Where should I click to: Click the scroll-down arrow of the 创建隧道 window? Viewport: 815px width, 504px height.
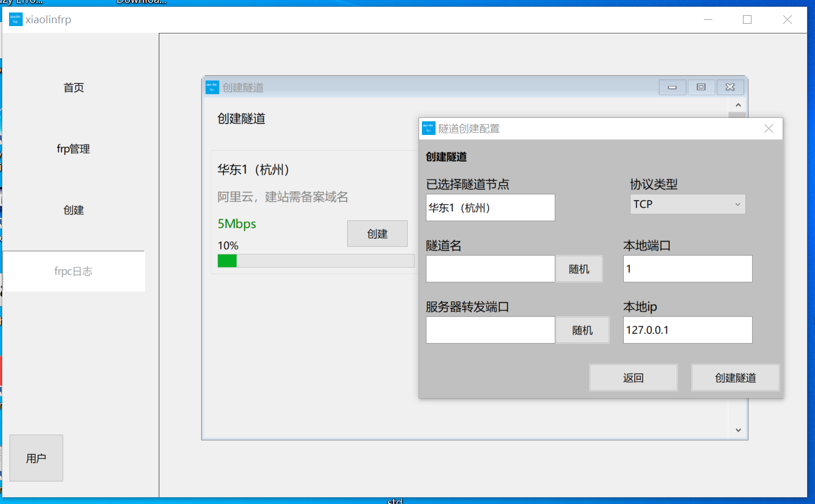[x=738, y=430]
